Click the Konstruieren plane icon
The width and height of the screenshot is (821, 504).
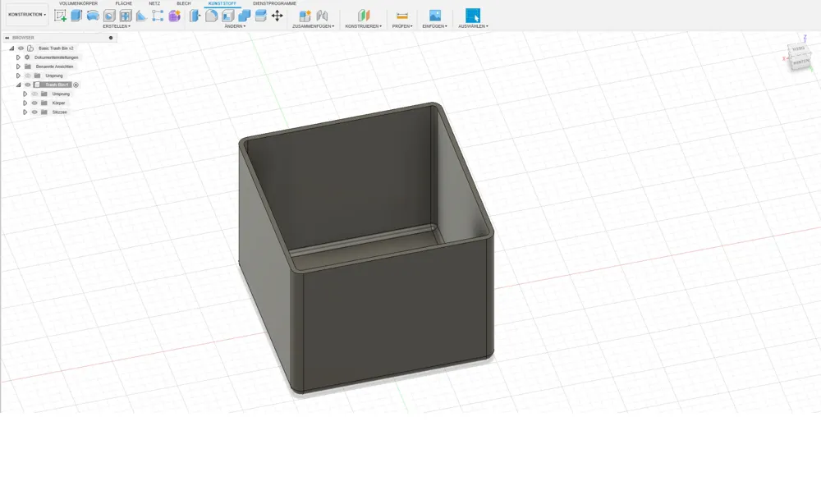click(x=364, y=16)
